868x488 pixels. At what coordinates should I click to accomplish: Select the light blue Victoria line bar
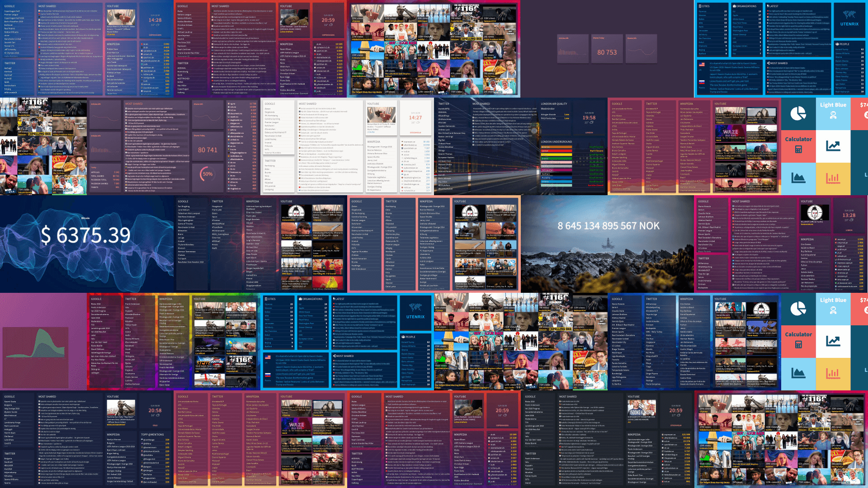(x=557, y=182)
